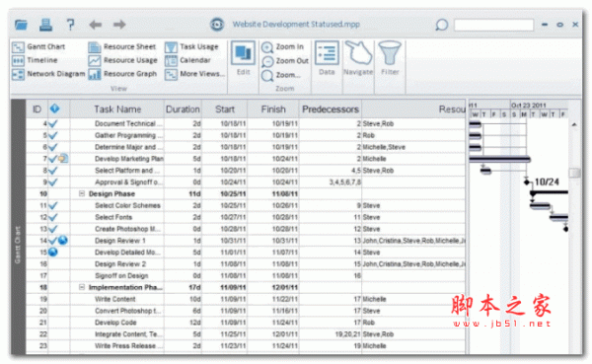The width and height of the screenshot is (592, 364).
Task: Click the 3,4,5,6,7,8 predecessors cell
Action: (x=331, y=182)
